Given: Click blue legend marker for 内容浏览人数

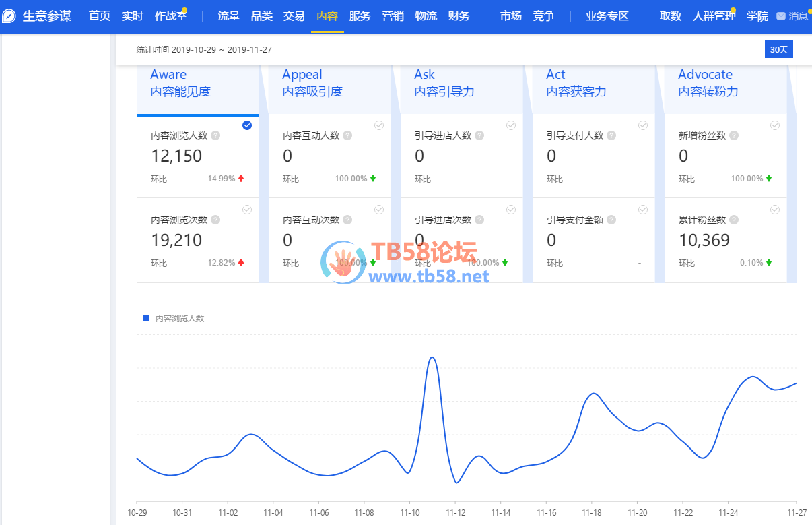Looking at the screenshot, I should [146, 318].
